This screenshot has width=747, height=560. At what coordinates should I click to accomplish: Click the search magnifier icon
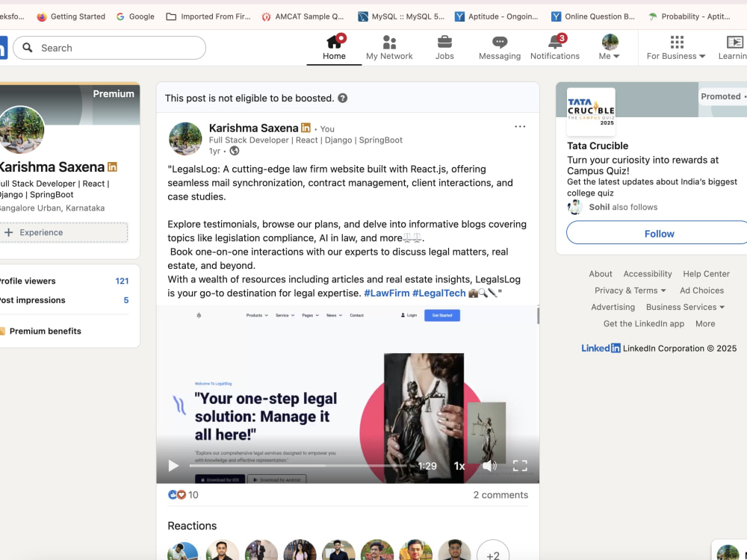tap(28, 48)
